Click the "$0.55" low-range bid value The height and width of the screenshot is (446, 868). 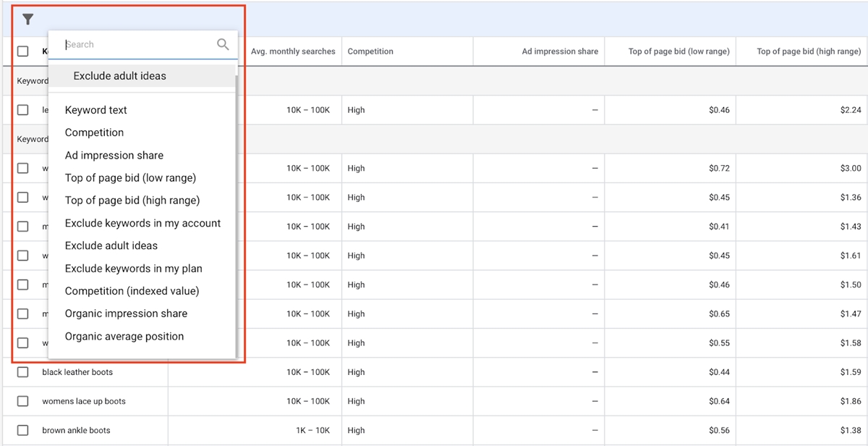pyautogui.click(x=719, y=342)
